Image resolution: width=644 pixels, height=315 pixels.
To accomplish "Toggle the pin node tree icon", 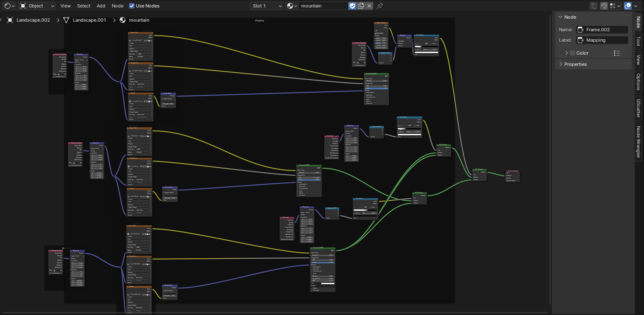I will 380,6.
